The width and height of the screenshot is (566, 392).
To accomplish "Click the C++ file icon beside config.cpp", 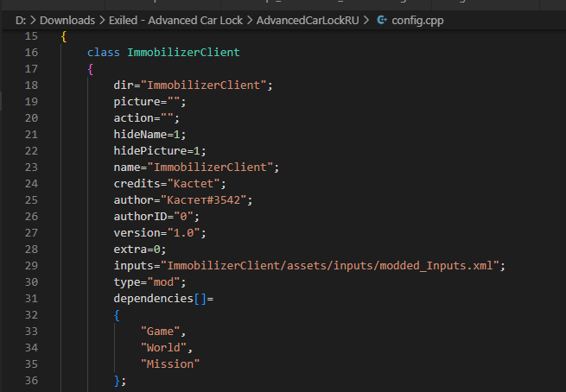I will click(x=382, y=20).
